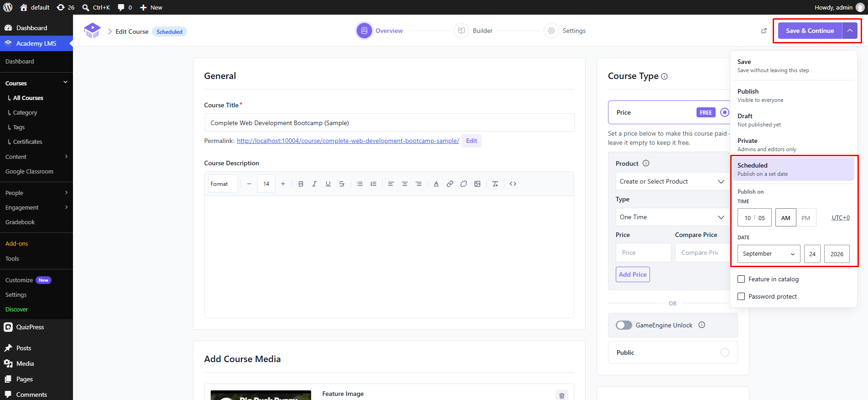The height and width of the screenshot is (400, 868).
Task: Insert link using editor toolbar
Action: point(450,184)
